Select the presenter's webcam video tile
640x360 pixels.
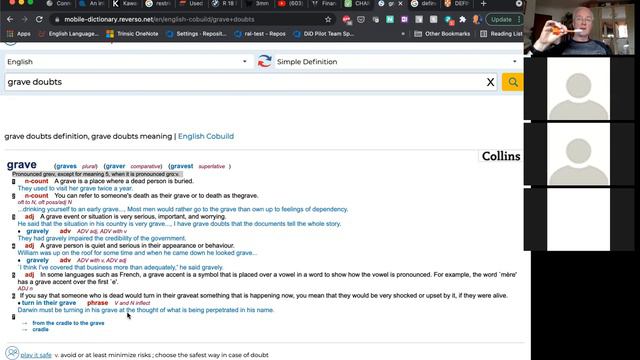coord(579,27)
